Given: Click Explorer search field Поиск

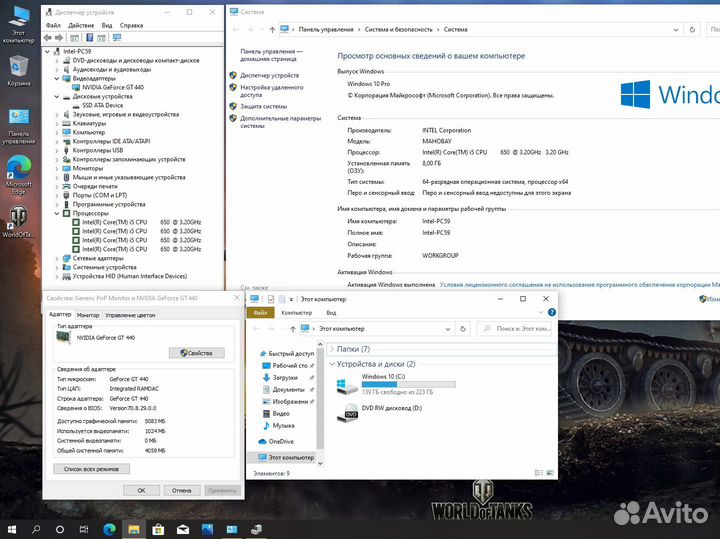Looking at the screenshot, I should tap(514, 329).
